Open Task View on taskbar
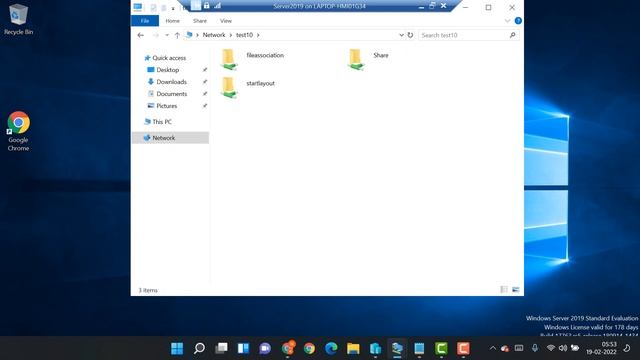The height and width of the screenshot is (360, 640). 221,349
